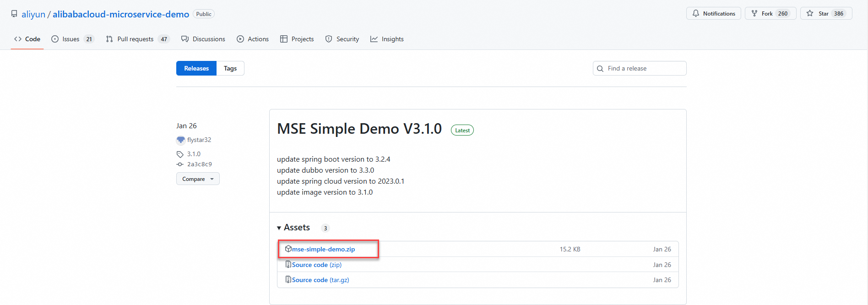Click the Projects table icon
Screen dimensions: 868x305
point(284,39)
